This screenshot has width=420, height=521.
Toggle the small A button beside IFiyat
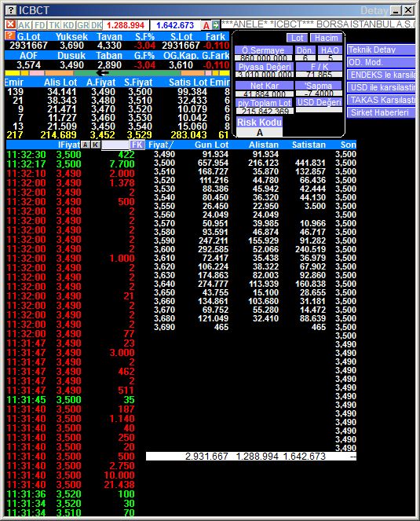coord(86,145)
